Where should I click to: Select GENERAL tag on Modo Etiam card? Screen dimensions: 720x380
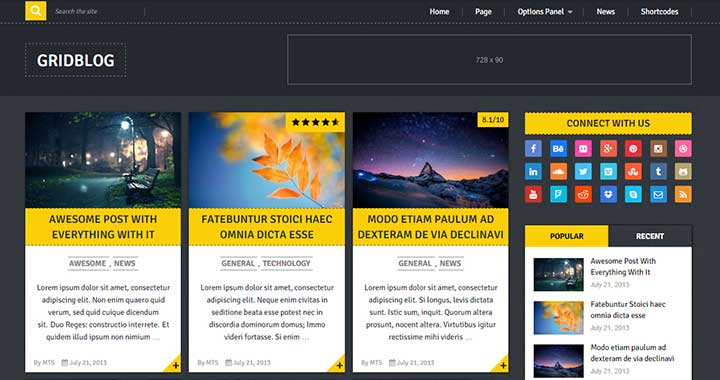[x=415, y=263]
